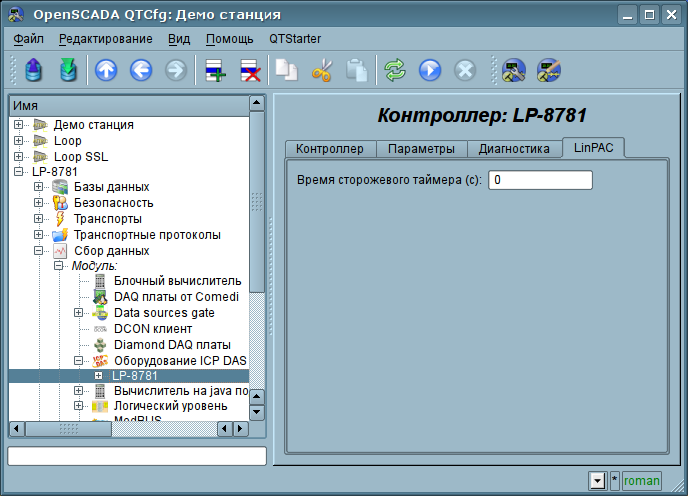The height and width of the screenshot is (496, 688).
Task: Expand the Базы данных tree node
Action: click(x=39, y=187)
